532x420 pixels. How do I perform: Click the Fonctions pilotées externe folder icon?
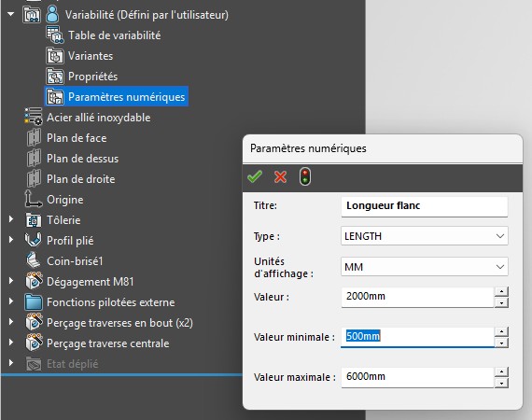34,302
